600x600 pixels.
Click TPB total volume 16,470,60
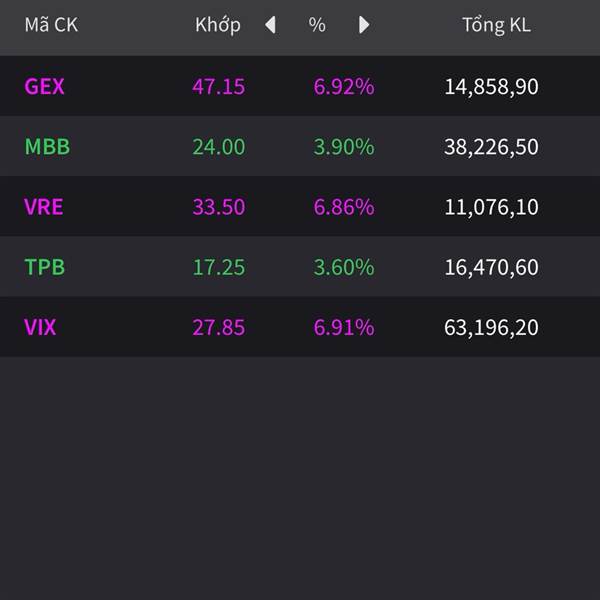click(491, 267)
